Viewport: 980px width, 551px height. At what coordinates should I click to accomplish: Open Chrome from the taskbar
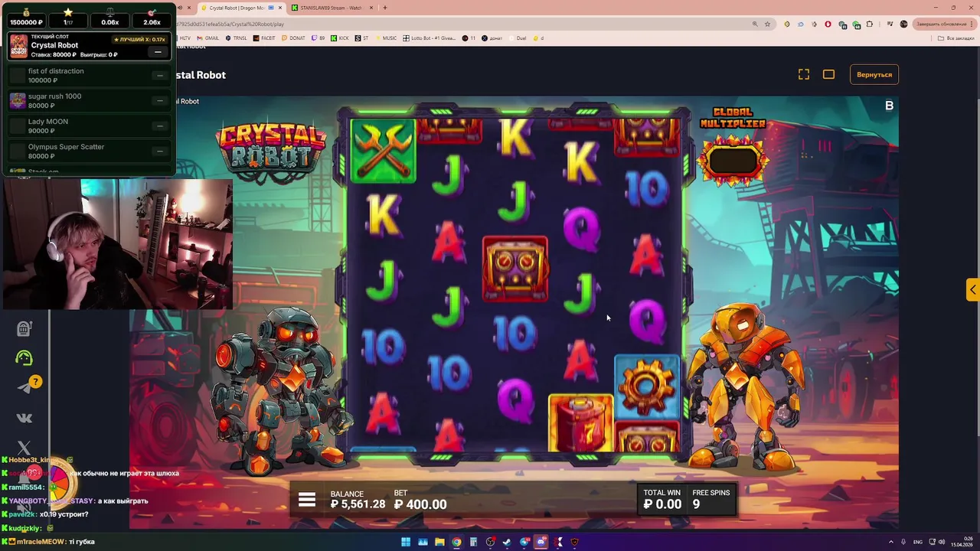[x=456, y=543]
